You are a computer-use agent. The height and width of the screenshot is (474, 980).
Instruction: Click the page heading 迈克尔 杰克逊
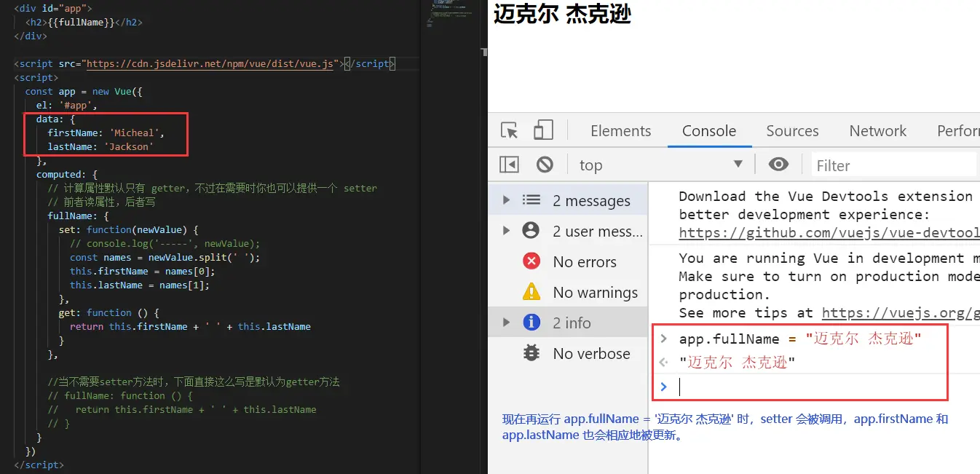(x=562, y=13)
